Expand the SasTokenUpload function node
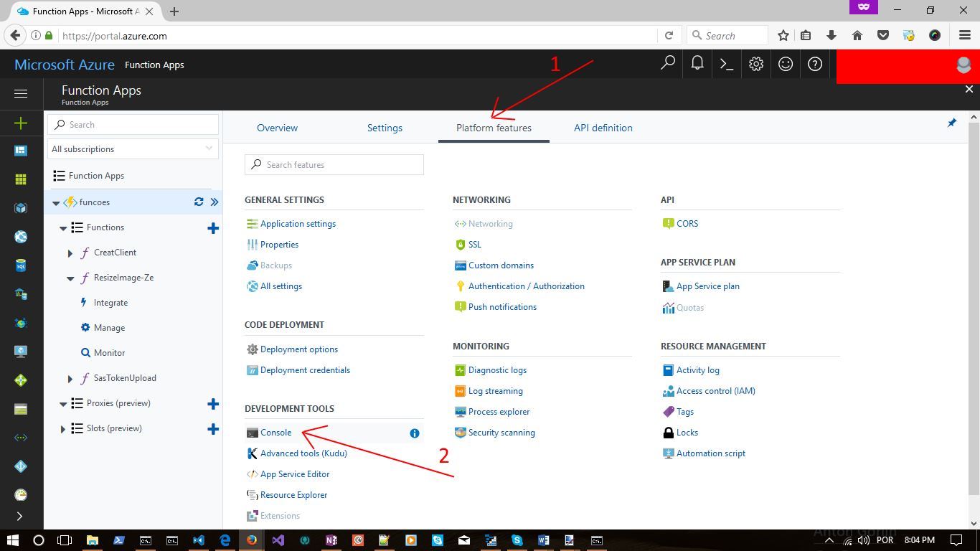 pos(70,378)
